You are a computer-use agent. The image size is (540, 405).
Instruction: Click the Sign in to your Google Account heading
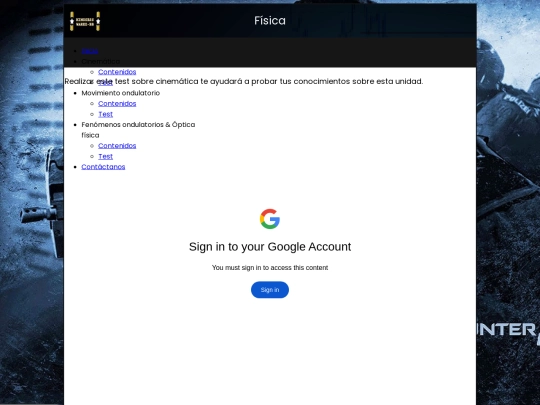270,247
